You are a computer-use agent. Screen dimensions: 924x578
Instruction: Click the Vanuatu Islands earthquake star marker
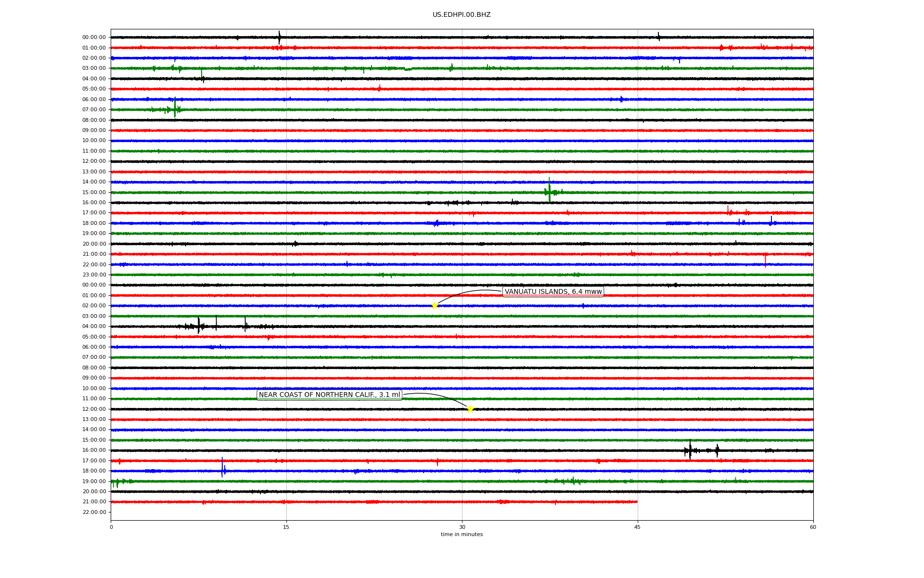(435, 305)
